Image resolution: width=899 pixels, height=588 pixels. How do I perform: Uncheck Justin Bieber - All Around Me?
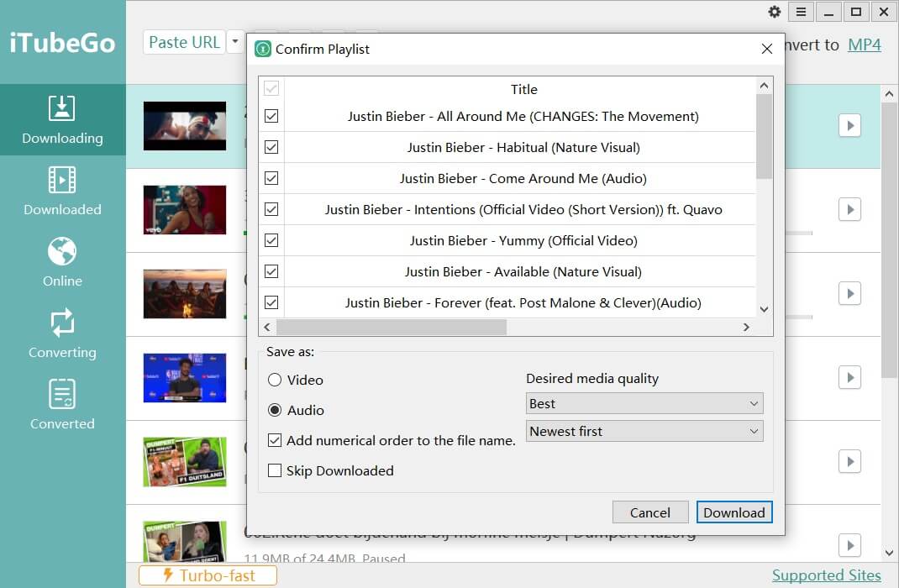pyautogui.click(x=271, y=116)
